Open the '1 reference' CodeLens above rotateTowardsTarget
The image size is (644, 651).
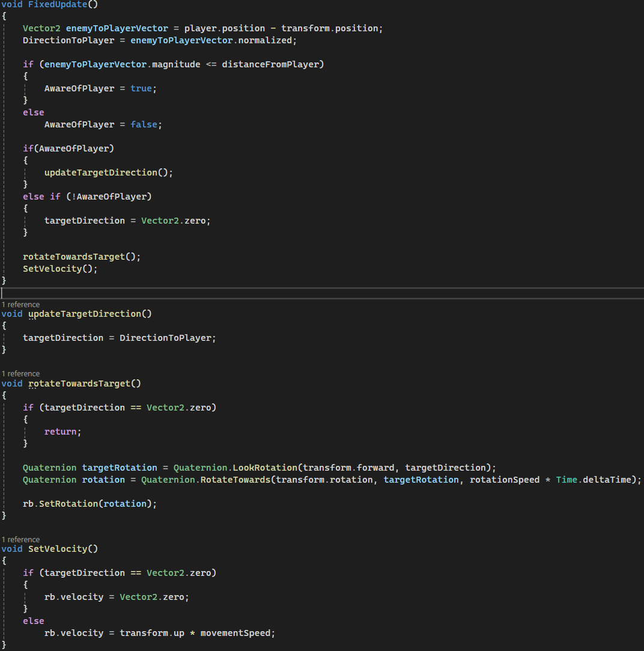[x=21, y=374]
